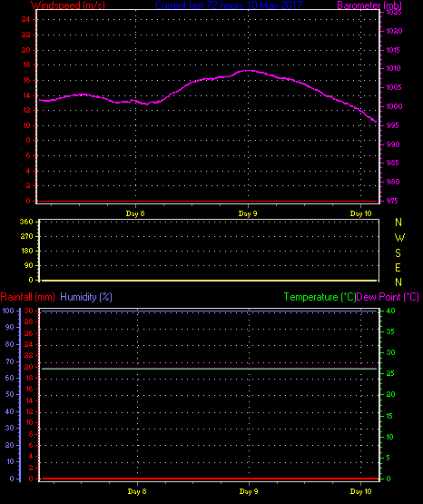The image size is (423, 504).
Task: Click the Windspeed (m/s) axis title
Action: tap(68, 5)
